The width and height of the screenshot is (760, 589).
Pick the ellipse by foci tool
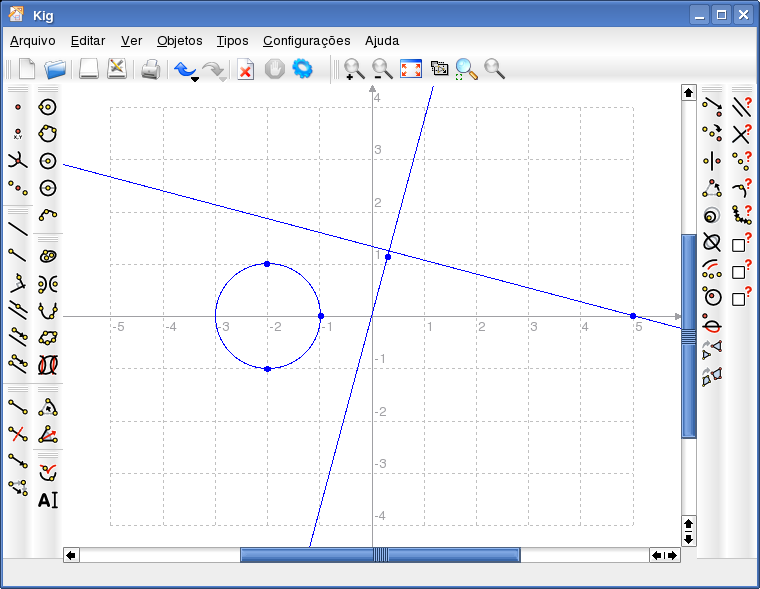(48, 256)
